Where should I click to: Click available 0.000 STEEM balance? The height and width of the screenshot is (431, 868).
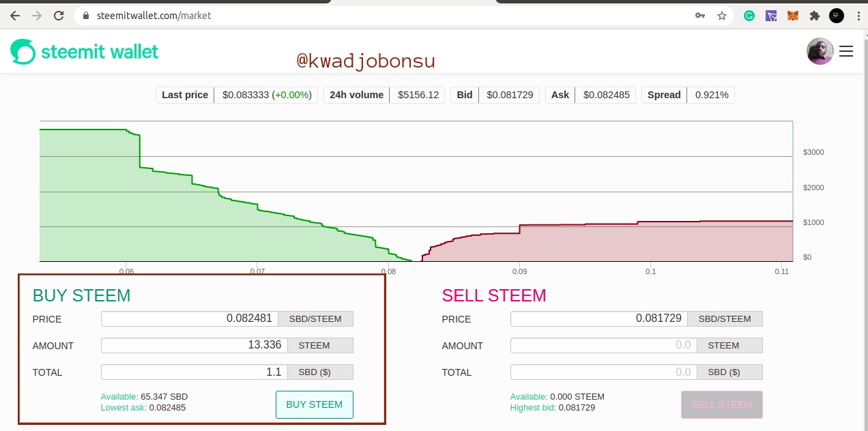[577, 396]
